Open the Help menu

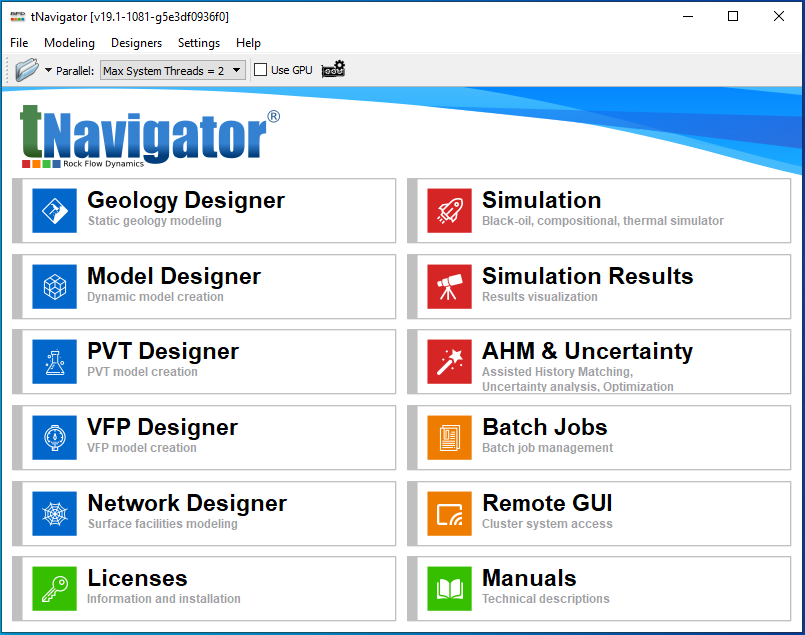[x=248, y=43]
